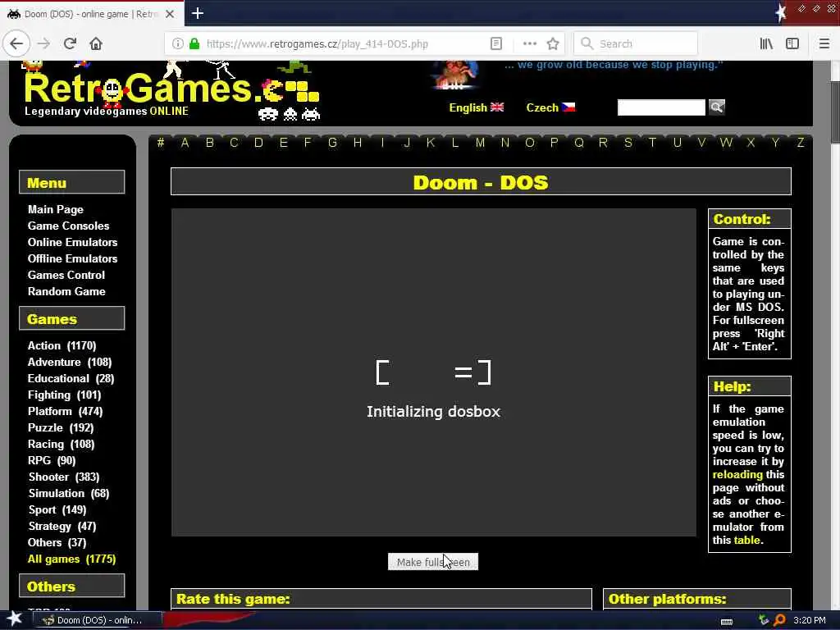Open Shooter (383) games category

tap(64, 477)
